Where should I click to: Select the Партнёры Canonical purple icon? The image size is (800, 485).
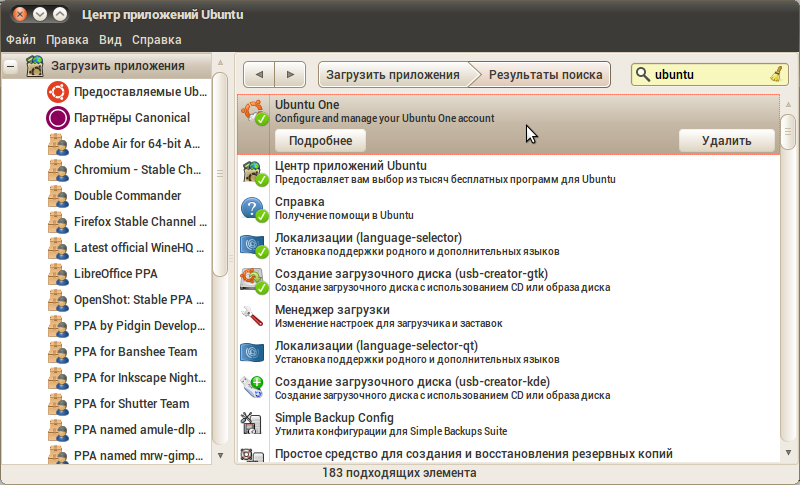pos(58,118)
